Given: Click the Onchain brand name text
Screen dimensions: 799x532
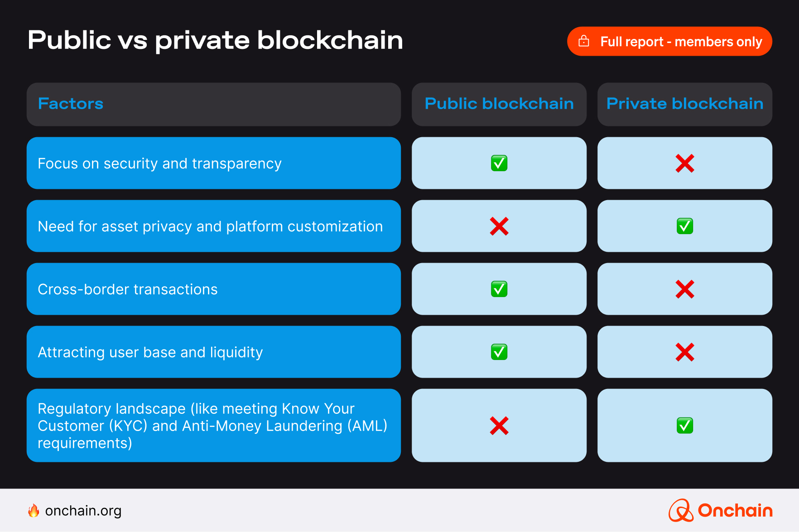Looking at the screenshot, I should (x=735, y=511).
